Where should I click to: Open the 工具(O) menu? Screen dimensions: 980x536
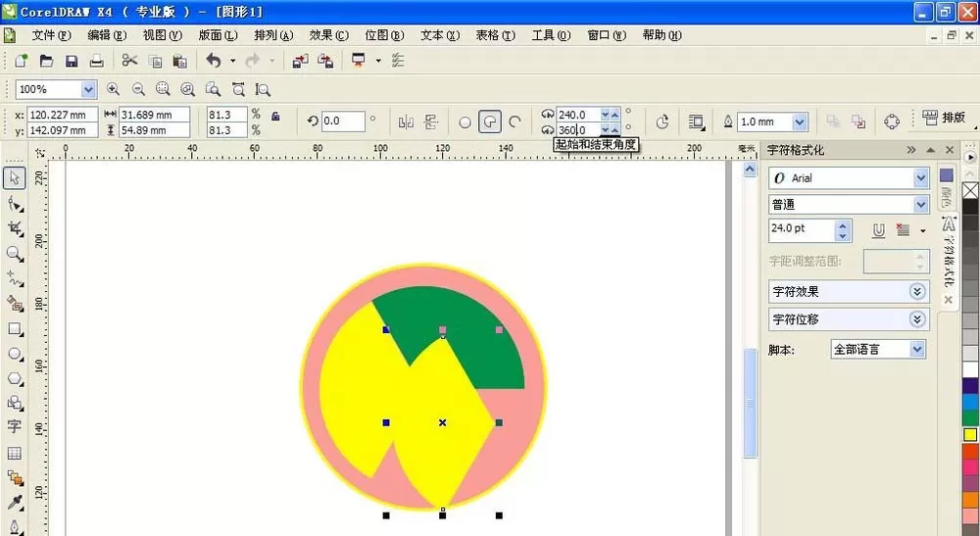coord(551,35)
